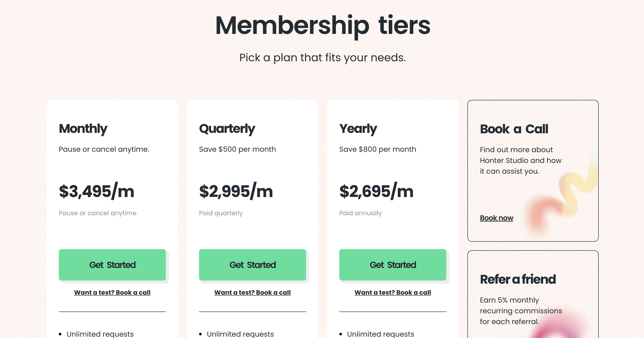Click 'Save $800 per month' text

pos(377,149)
